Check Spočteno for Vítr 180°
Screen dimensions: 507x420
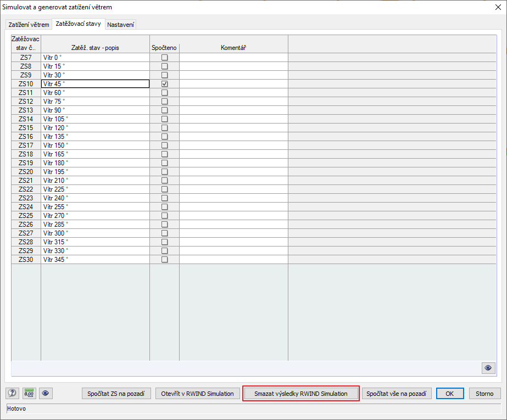pyautogui.click(x=164, y=163)
